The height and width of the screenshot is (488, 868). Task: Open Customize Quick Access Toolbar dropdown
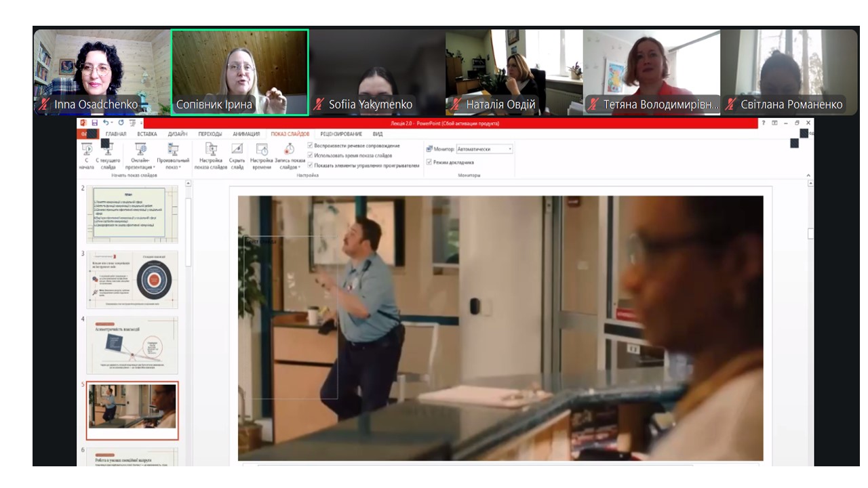(x=142, y=123)
